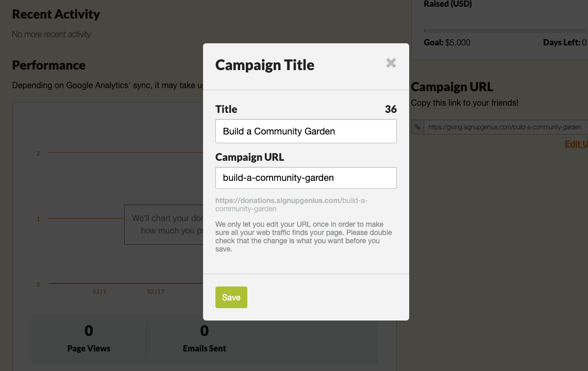Click the Recent Activity heading

[x=56, y=14]
